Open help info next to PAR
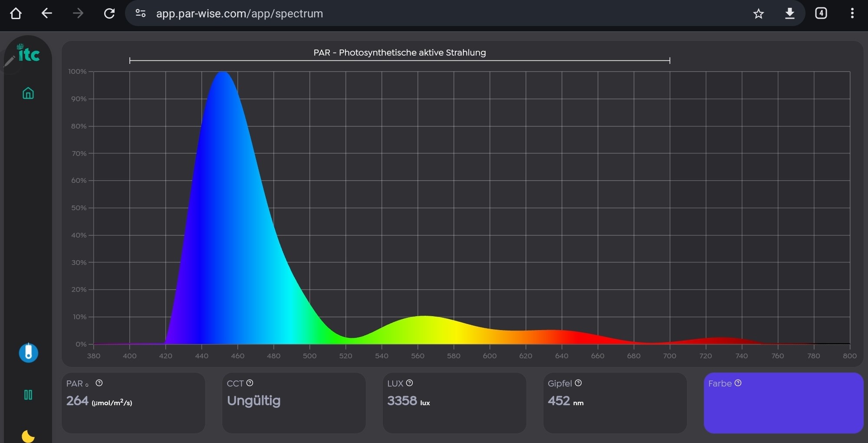Image resolution: width=868 pixels, height=443 pixels. point(99,383)
